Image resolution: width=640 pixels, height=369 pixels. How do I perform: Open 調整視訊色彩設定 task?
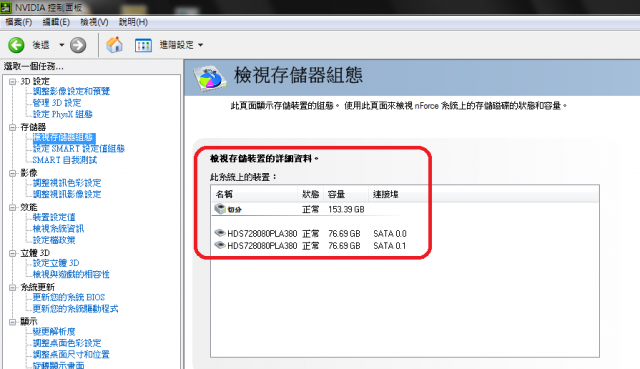[67, 183]
